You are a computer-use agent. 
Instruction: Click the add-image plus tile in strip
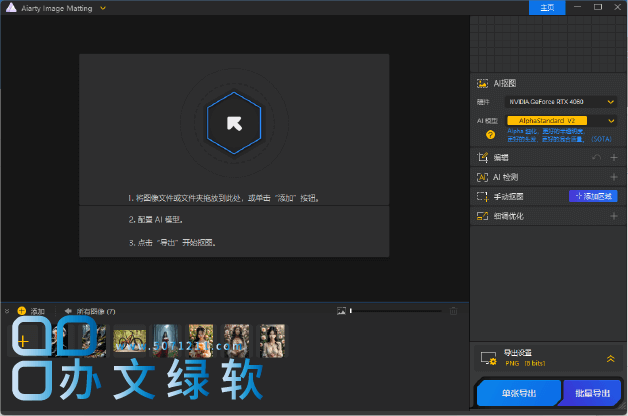click(x=23, y=341)
